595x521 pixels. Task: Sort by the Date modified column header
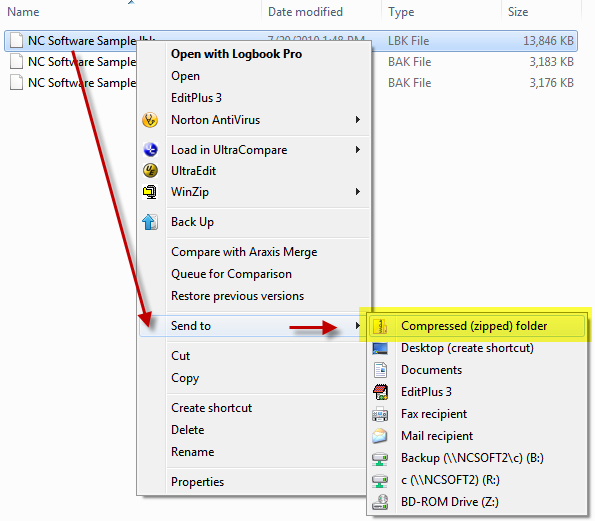click(x=305, y=12)
